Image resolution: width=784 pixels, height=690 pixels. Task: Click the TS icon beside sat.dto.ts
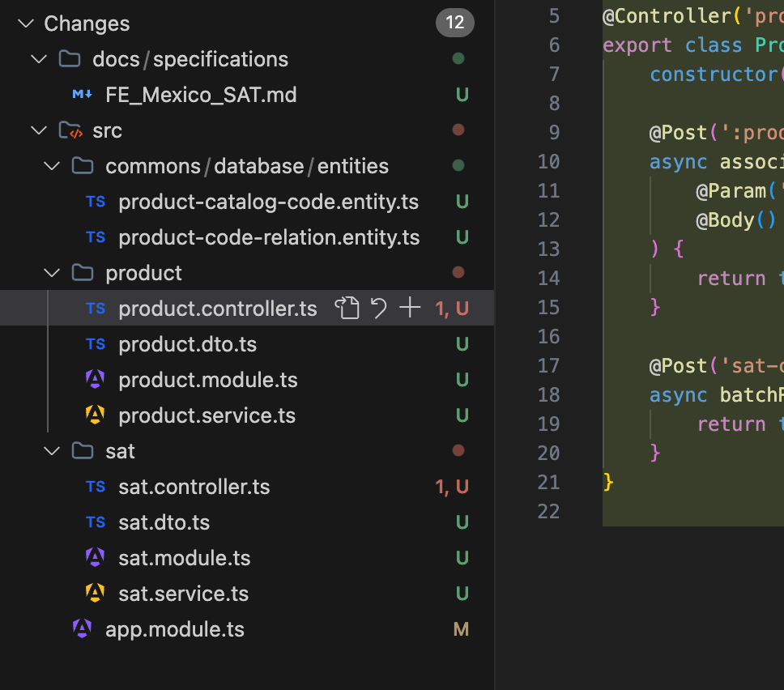coord(96,522)
